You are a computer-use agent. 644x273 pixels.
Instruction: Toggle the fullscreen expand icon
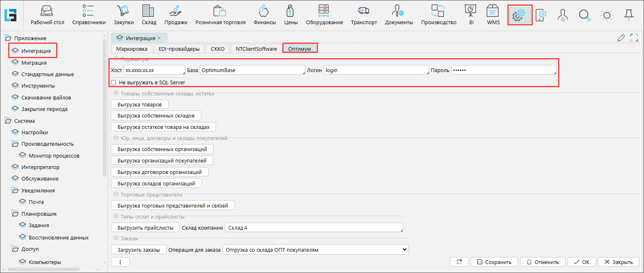coord(634,38)
